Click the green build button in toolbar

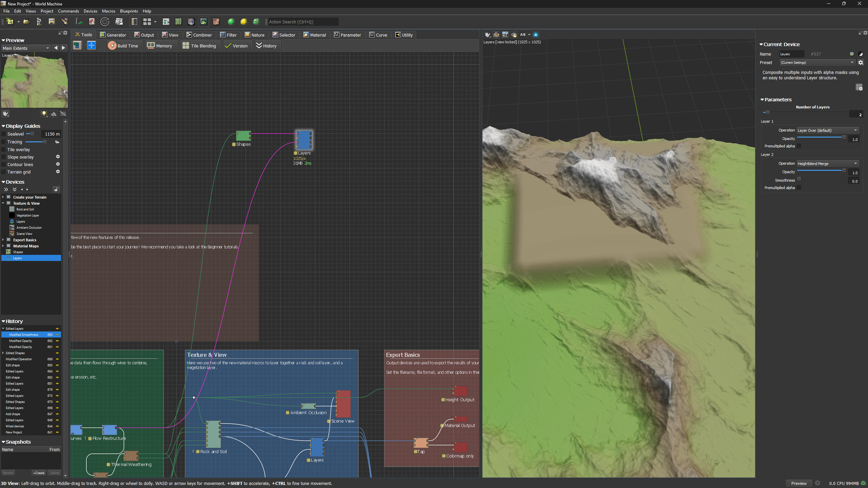pos(231,22)
